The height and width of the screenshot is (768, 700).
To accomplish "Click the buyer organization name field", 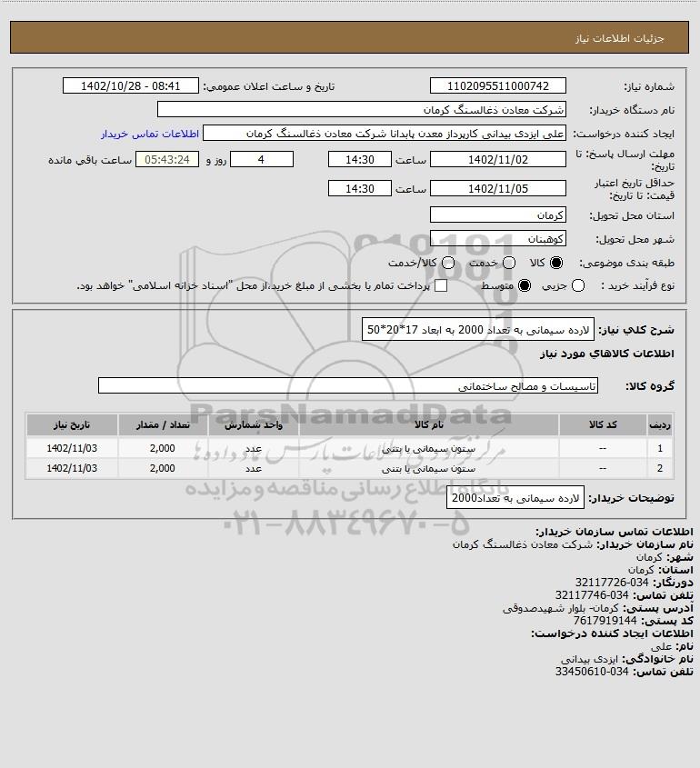I will click(x=362, y=109).
